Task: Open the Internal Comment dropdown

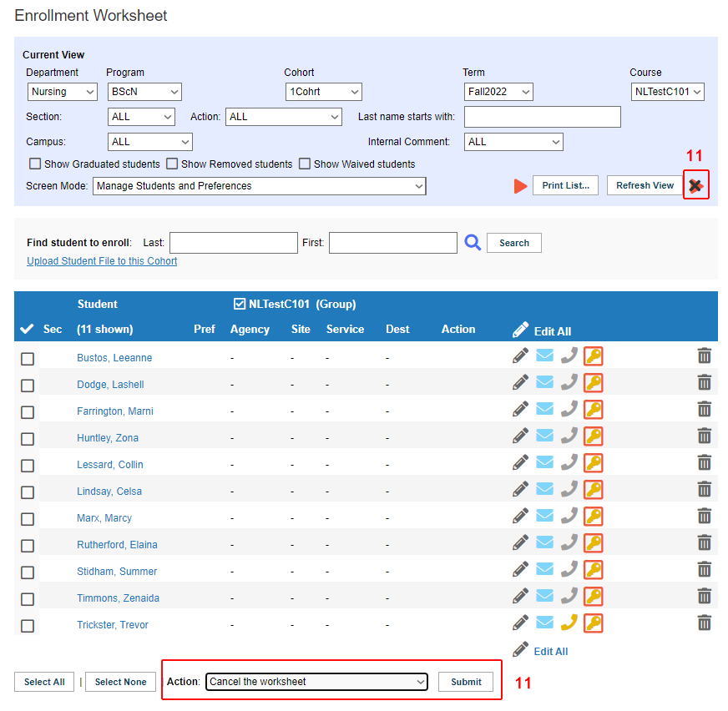Action: pos(513,142)
